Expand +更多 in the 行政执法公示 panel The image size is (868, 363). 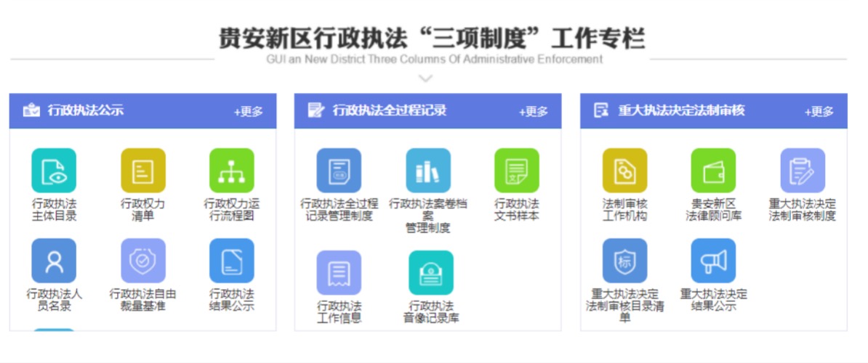(248, 112)
